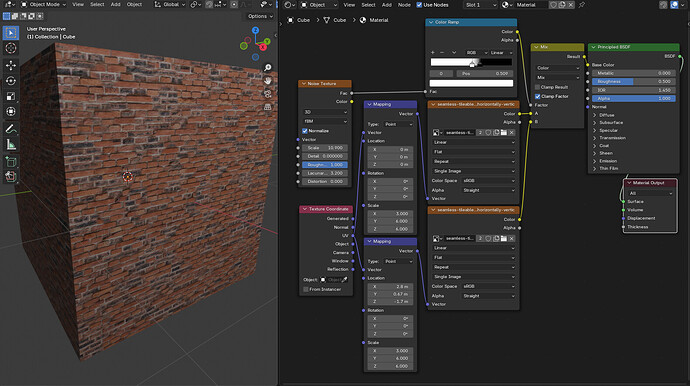Select the Transform tool
The height and width of the screenshot is (386, 690).
point(11,112)
